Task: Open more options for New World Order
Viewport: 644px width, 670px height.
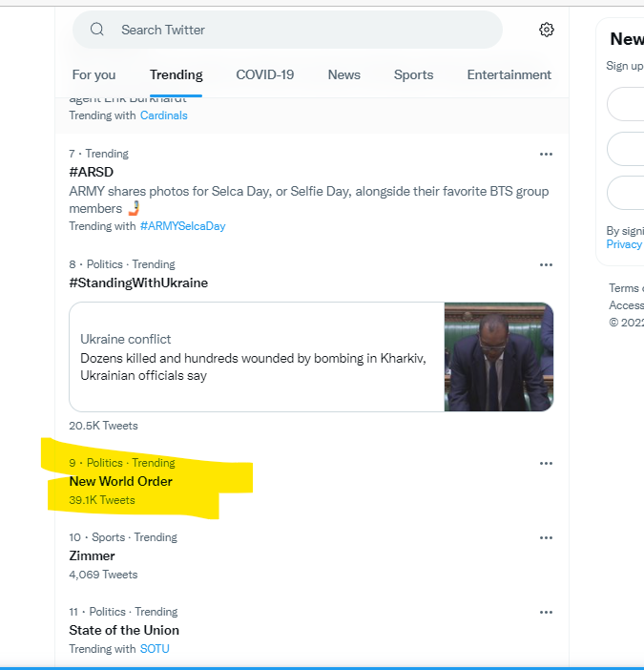Action: pos(546,463)
